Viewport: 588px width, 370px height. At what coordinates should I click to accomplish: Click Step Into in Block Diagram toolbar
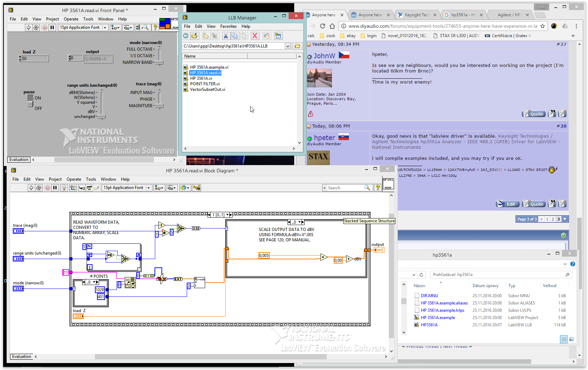click(x=82, y=188)
